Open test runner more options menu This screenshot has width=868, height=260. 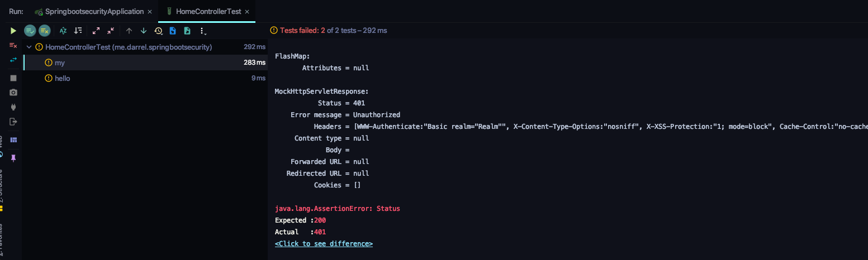203,31
